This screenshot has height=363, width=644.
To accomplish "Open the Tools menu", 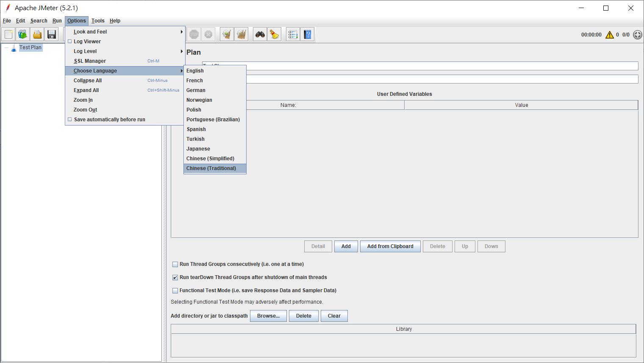I will pyautogui.click(x=98, y=21).
